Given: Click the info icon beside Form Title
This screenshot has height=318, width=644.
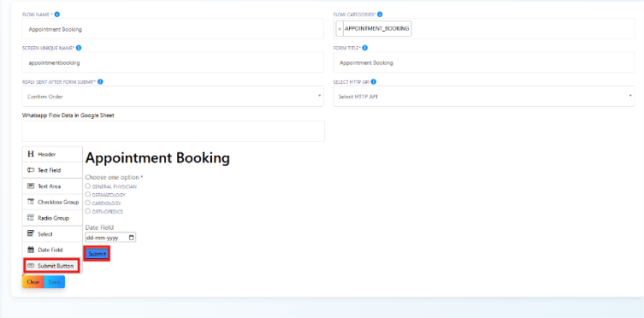Looking at the screenshot, I should point(365,48).
